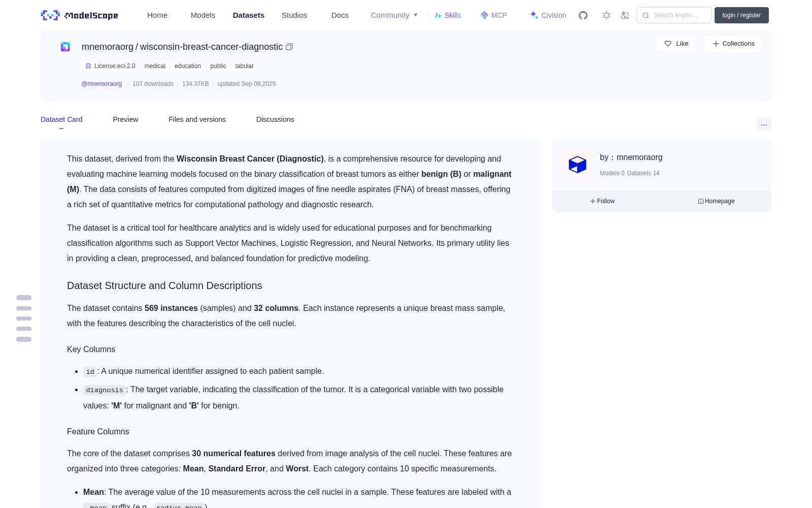The height and width of the screenshot is (508, 812).
Task: Click 'updated Sep 08,2025' text
Action: click(247, 84)
